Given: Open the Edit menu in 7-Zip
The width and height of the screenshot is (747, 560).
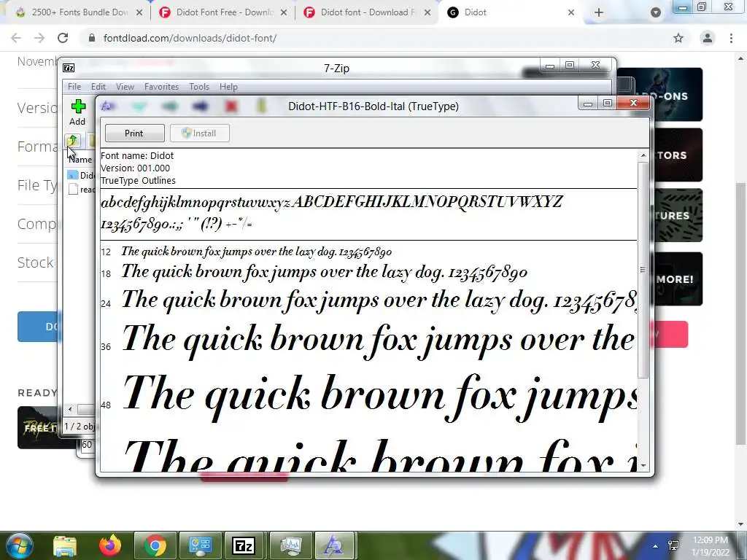Looking at the screenshot, I should coord(98,87).
